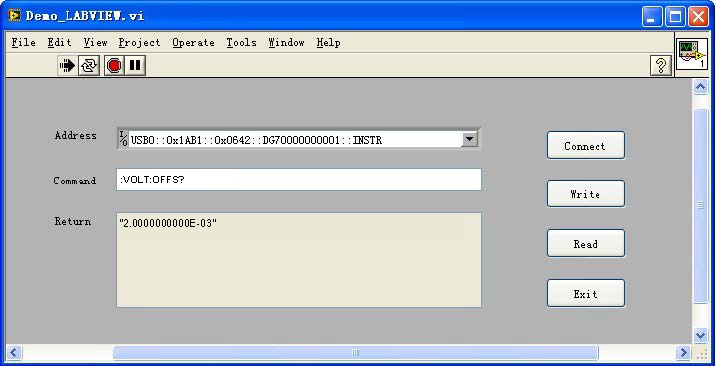
Task: Close the Demo_LABVIEW.vi window
Action: (x=698, y=17)
